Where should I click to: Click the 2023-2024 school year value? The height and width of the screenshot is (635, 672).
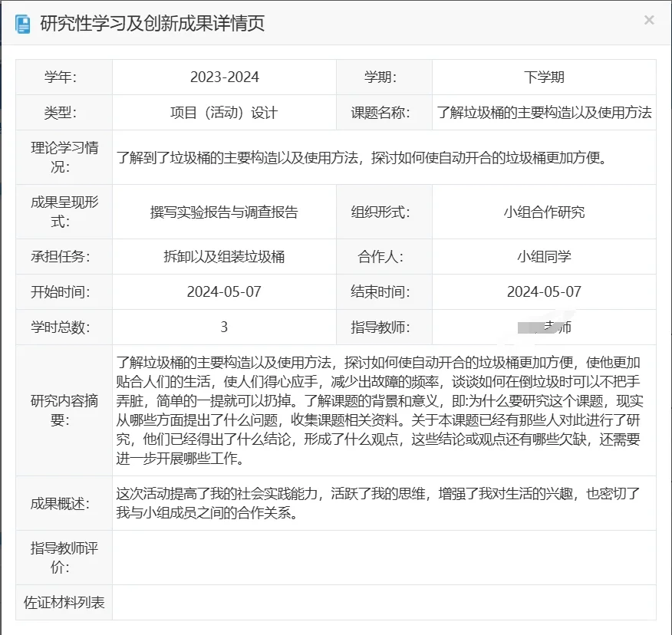click(224, 76)
